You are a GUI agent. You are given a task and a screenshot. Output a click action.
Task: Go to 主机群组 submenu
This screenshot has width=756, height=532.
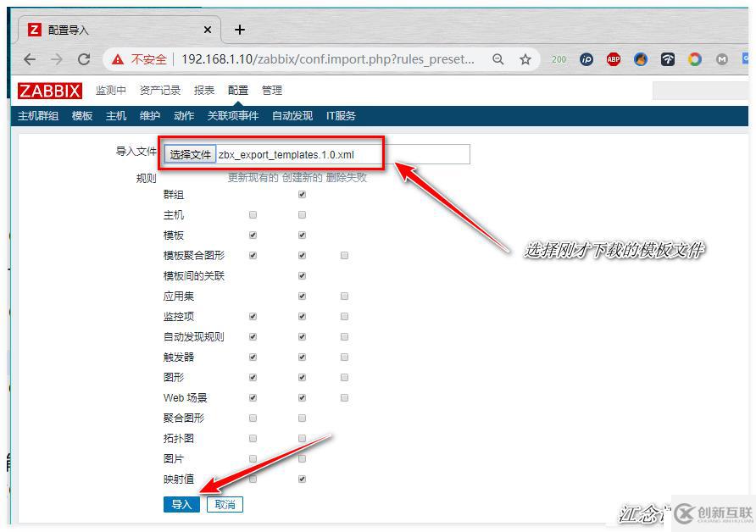tap(38, 116)
